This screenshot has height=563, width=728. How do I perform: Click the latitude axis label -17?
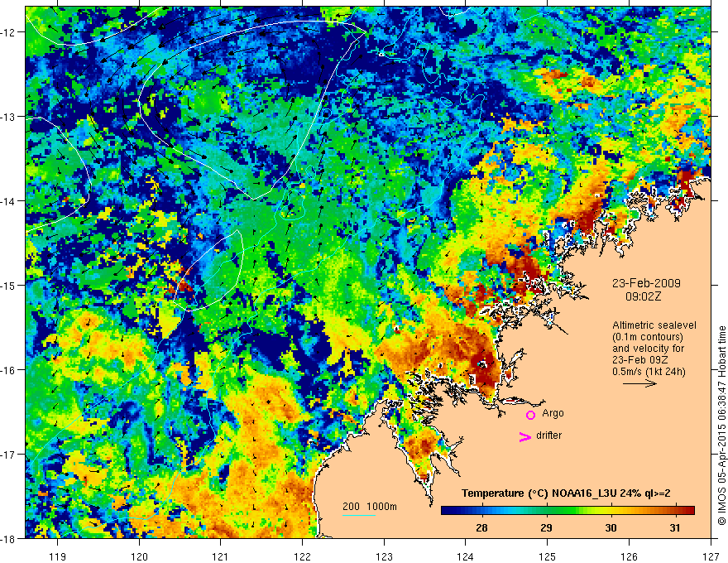pos(8,455)
